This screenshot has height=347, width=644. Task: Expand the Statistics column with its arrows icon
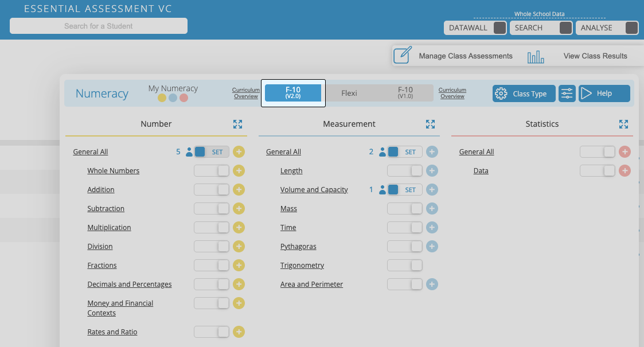pyautogui.click(x=623, y=124)
